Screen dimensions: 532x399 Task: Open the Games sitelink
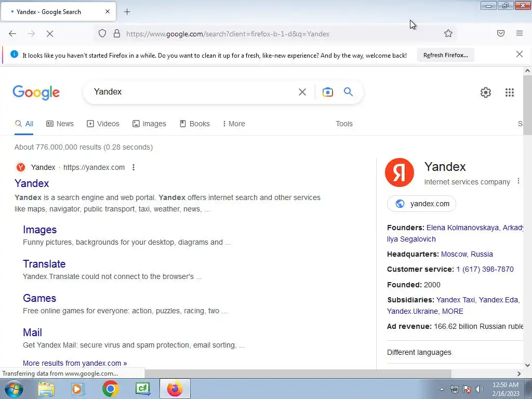[x=39, y=298]
